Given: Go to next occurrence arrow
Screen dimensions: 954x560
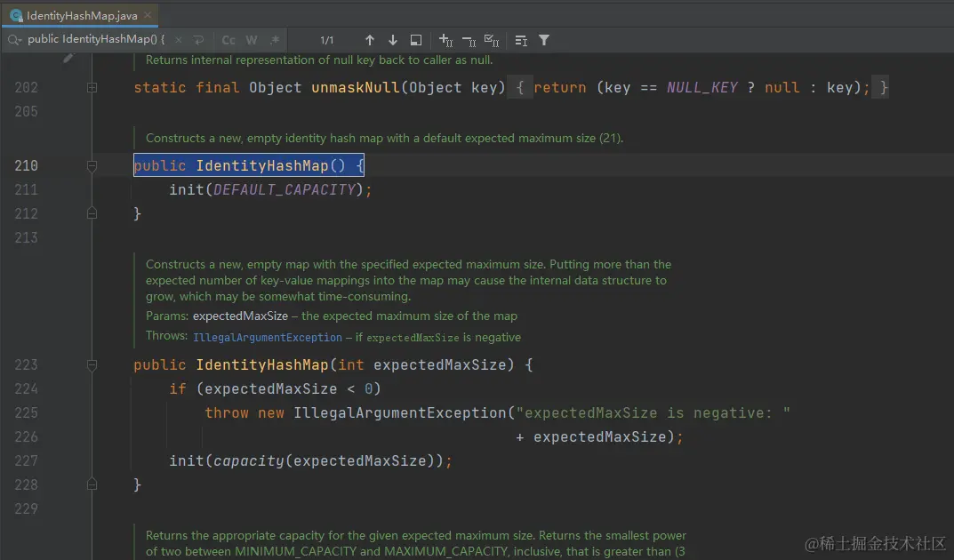Looking at the screenshot, I should [x=392, y=40].
